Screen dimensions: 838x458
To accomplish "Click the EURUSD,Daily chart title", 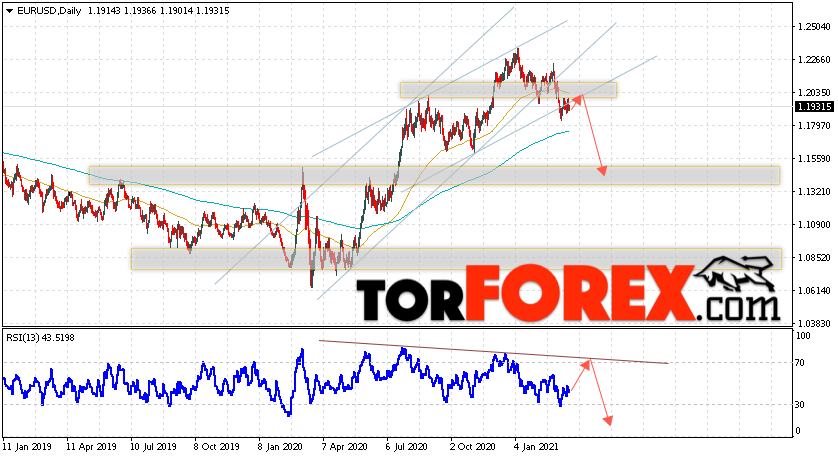I will point(49,11).
